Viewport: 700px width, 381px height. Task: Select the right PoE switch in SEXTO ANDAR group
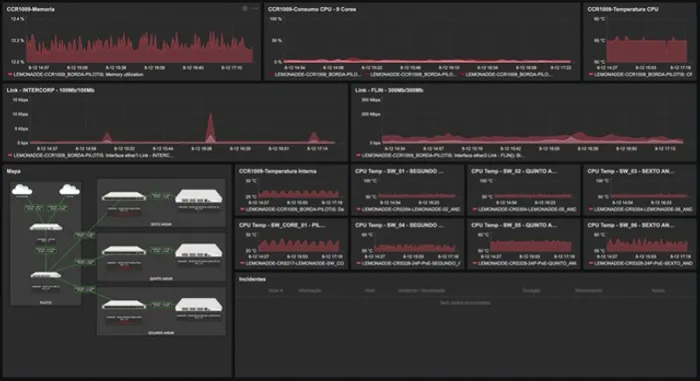(x=199, y=196)
